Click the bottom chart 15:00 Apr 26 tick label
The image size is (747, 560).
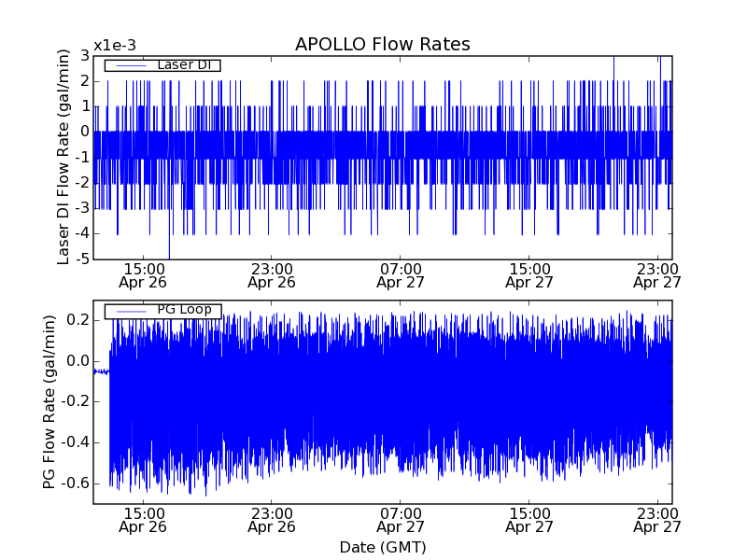click(143, 520)
